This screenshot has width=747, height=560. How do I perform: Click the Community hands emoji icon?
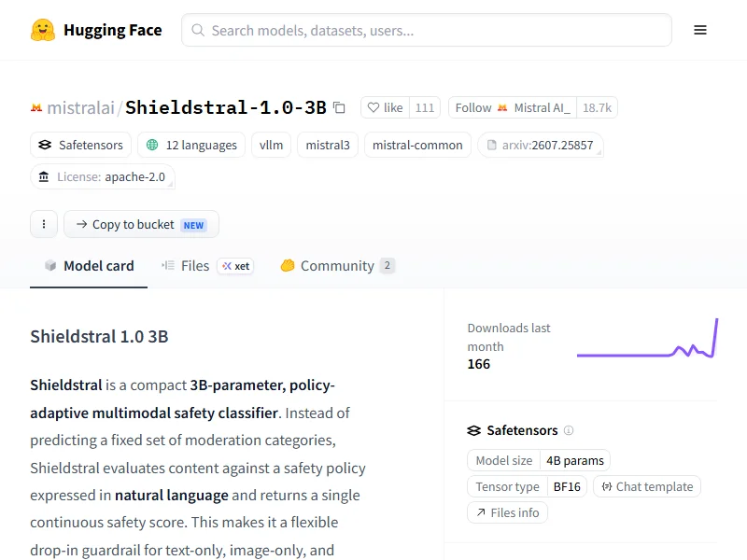coord(288,265)
